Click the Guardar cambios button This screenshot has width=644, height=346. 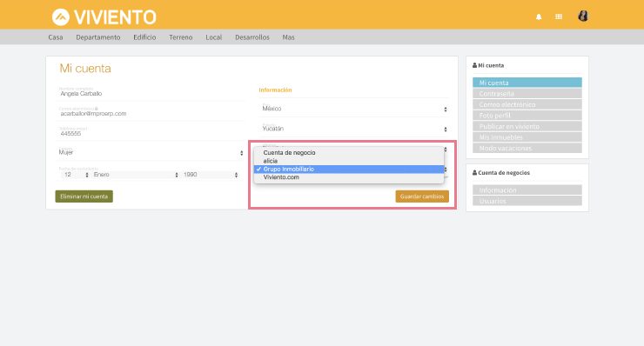(422, 196)
